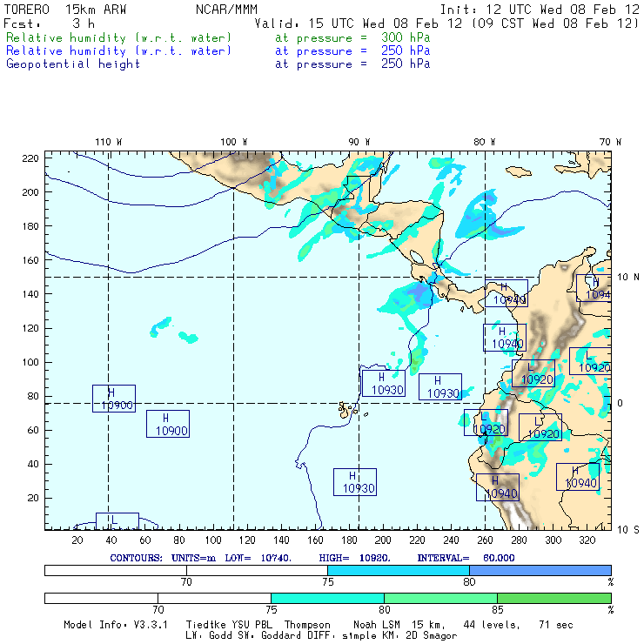Select the "10 S" latitude label
This screenshot has width=644, height=644.
click(628, 530)
